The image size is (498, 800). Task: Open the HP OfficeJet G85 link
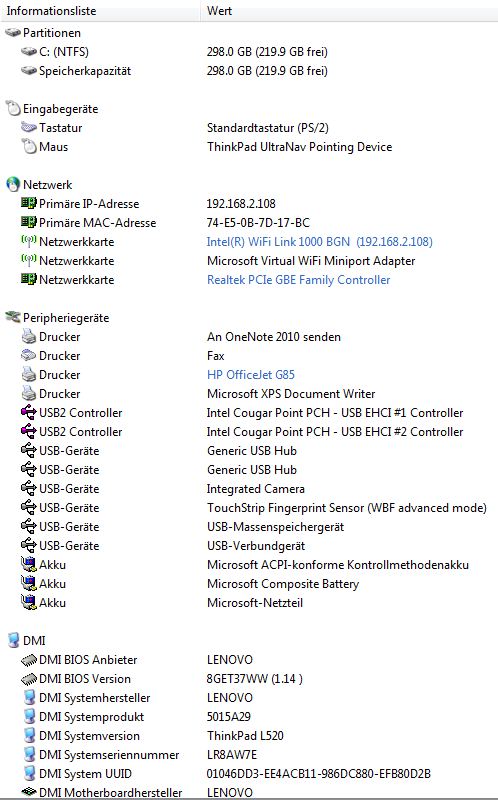(251, 374)
